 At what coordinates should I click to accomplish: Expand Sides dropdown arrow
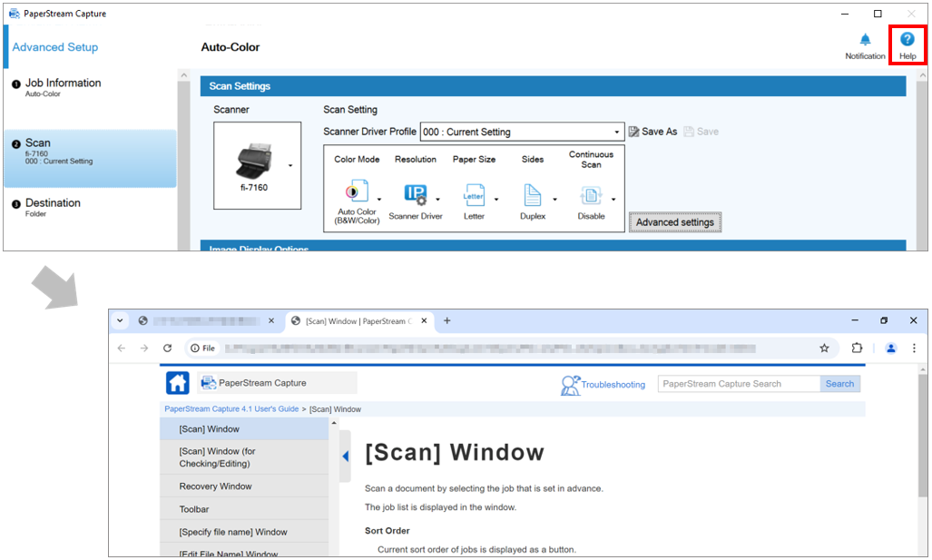554,200
